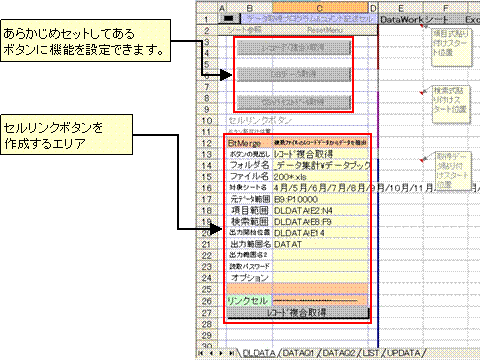Image resolution: width=480 pixels, height=360 pixels.
Task: Open the UPDATA sheet tab
Action: 404,353
